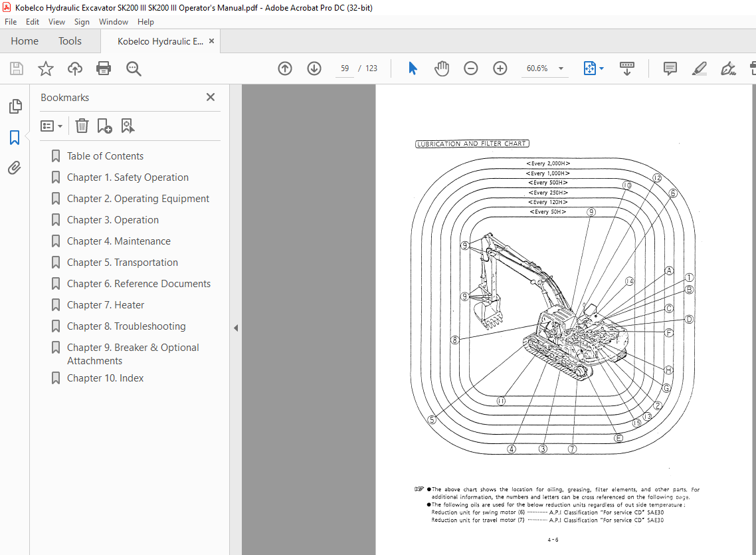This screenshot has height=555, width=756.
Task: Click the Every 50H interval label
Action: [x=547, y=211]
